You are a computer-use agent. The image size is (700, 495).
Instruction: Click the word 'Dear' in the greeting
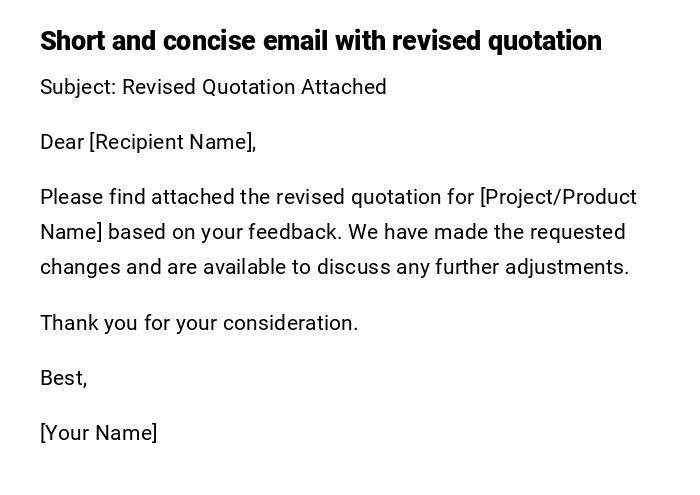point(61,142)
